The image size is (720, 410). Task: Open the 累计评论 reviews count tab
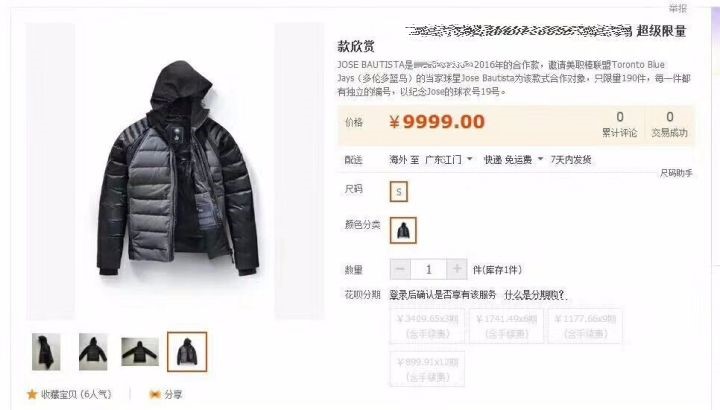(619, 125)
